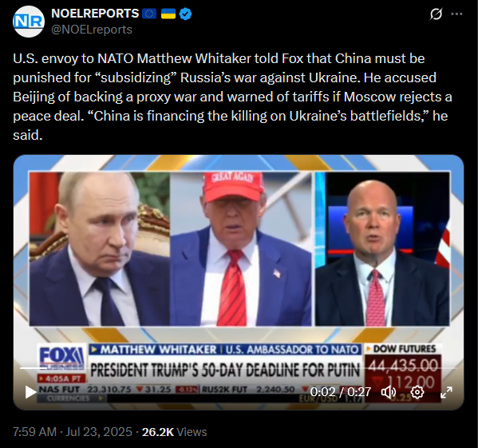Play the Fox Business video clip
The image size is (478, 448).
30,392
